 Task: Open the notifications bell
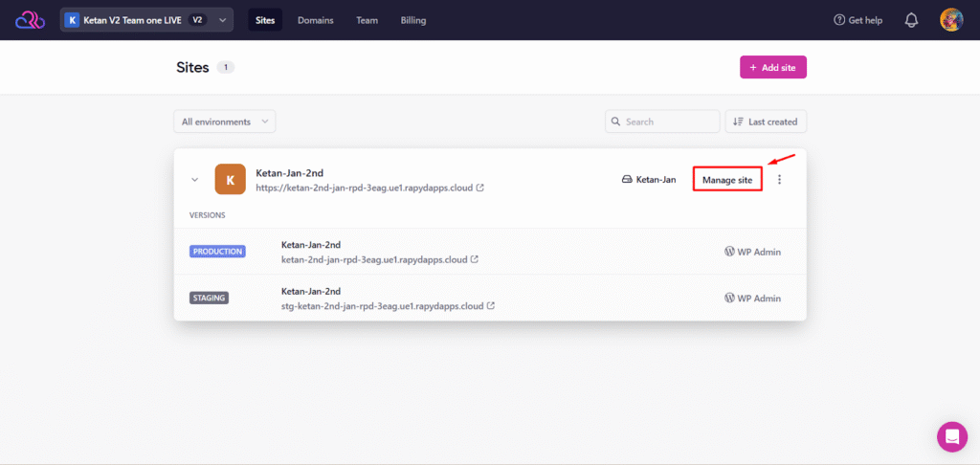(911, 20)
